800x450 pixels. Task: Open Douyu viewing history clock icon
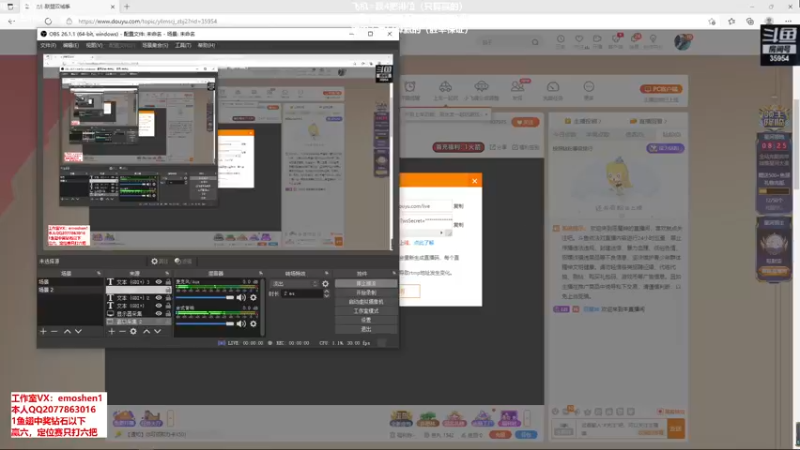click(x=560, y=39)
